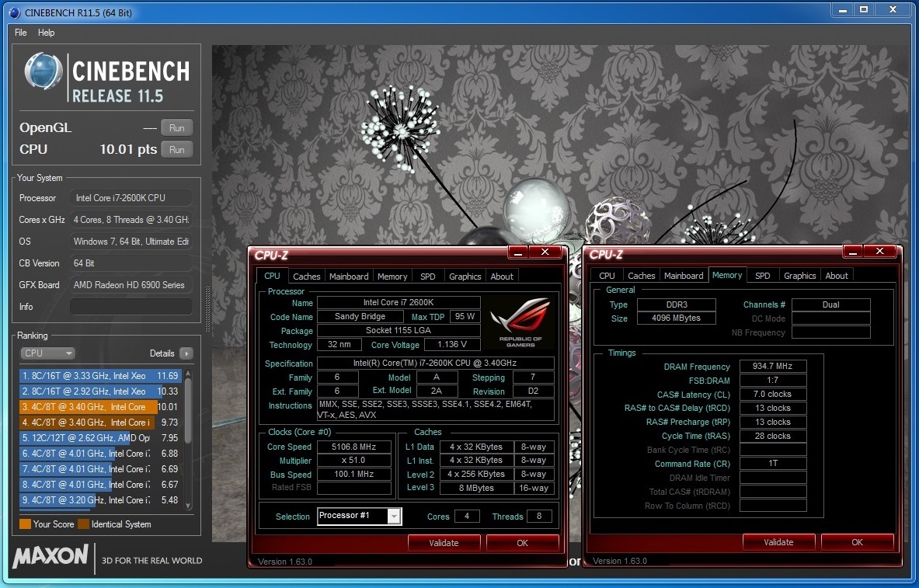Switch to Graphics tab in left CPU-Z window

(465, 276)
